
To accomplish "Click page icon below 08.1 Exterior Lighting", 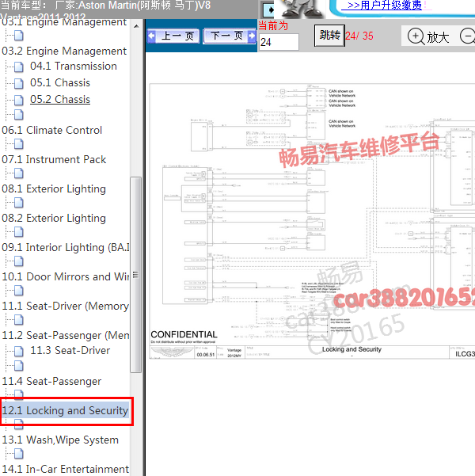I will coord(19,203).
